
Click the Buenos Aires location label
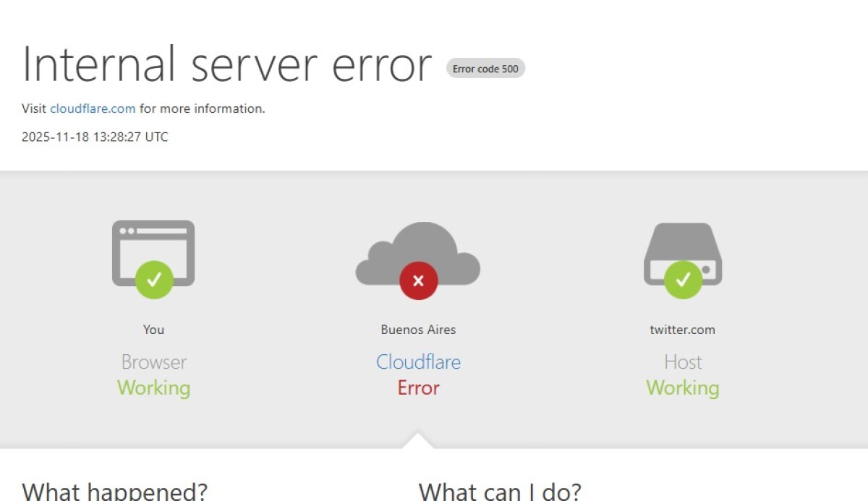418,330
